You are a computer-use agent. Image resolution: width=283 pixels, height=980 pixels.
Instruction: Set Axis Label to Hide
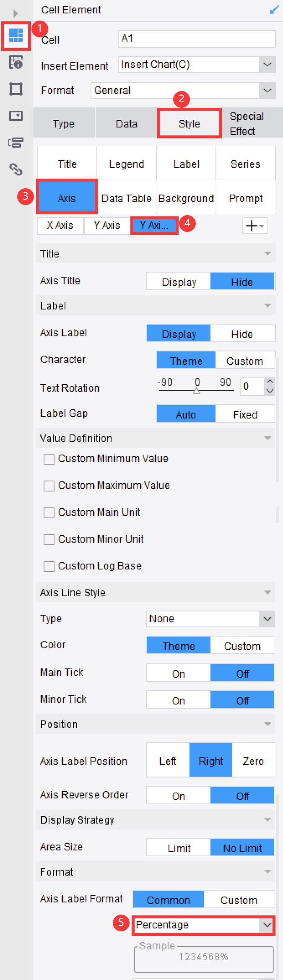[242, 333]
